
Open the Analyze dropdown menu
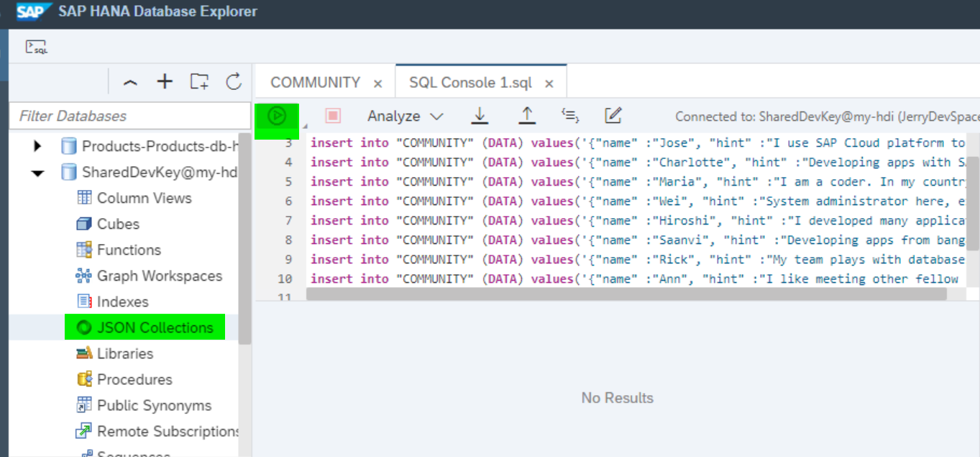[x=406, y=116]
